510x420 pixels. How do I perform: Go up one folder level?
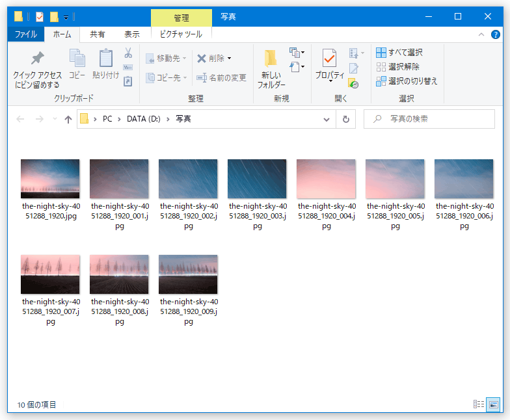[x=68, y=119]
